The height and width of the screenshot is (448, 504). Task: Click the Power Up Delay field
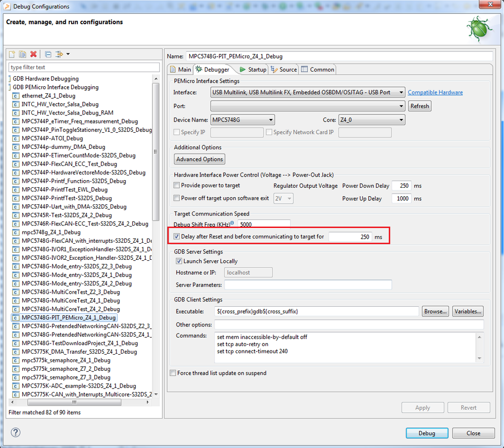point(402,198)
